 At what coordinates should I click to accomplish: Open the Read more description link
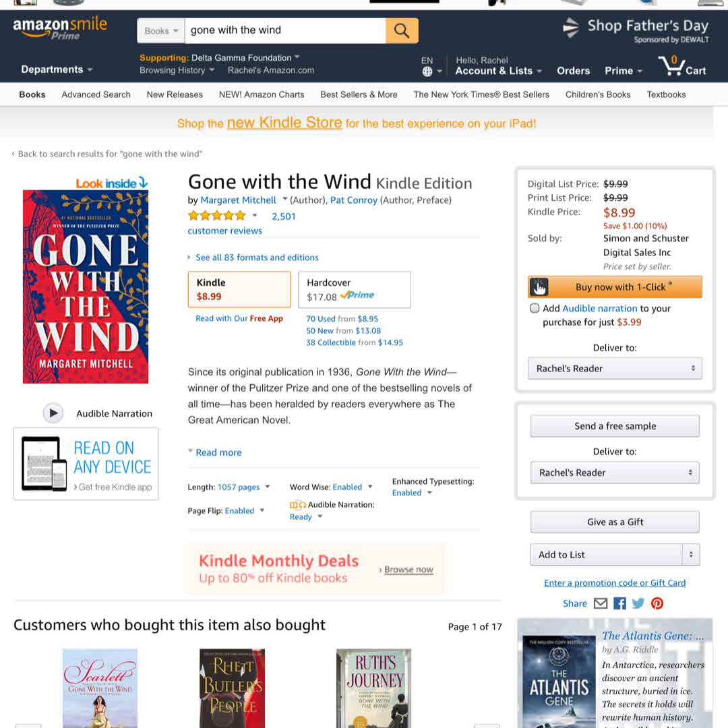218,452
